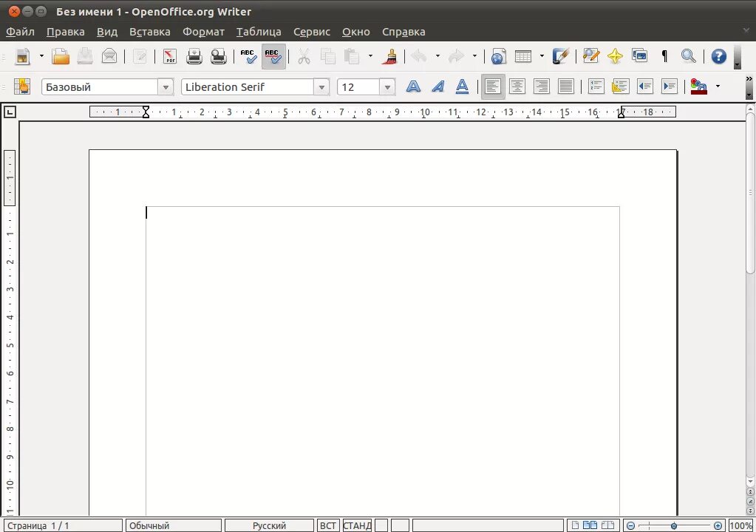Viewport: 756px width, 532px height.
Task: Click the Обычный page style field
Action: (x=174, y=526)
